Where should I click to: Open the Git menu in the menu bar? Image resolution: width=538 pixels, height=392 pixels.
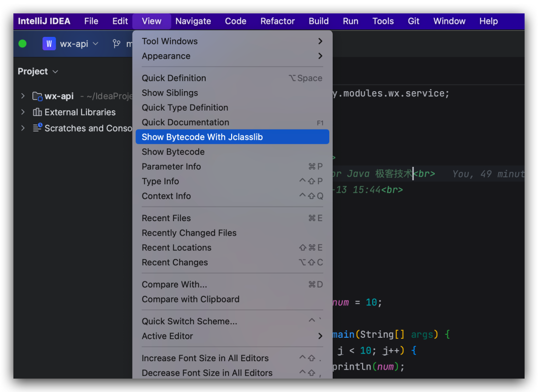[x=413, y=21]
